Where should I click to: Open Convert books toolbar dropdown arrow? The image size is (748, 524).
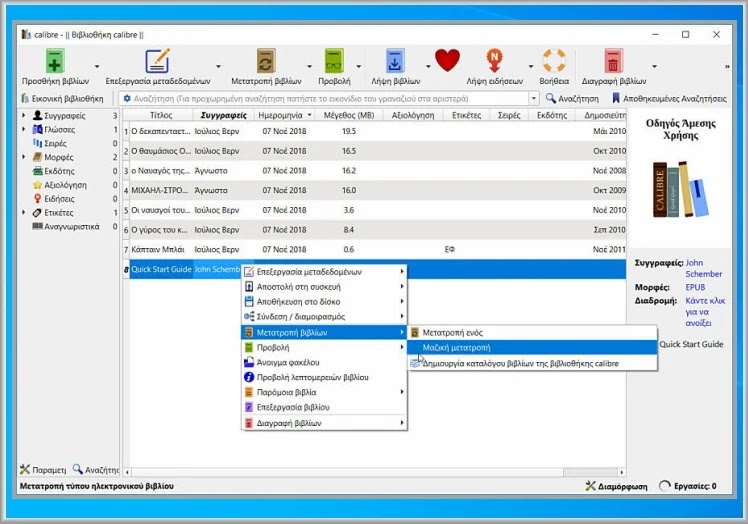coord(309,66)
